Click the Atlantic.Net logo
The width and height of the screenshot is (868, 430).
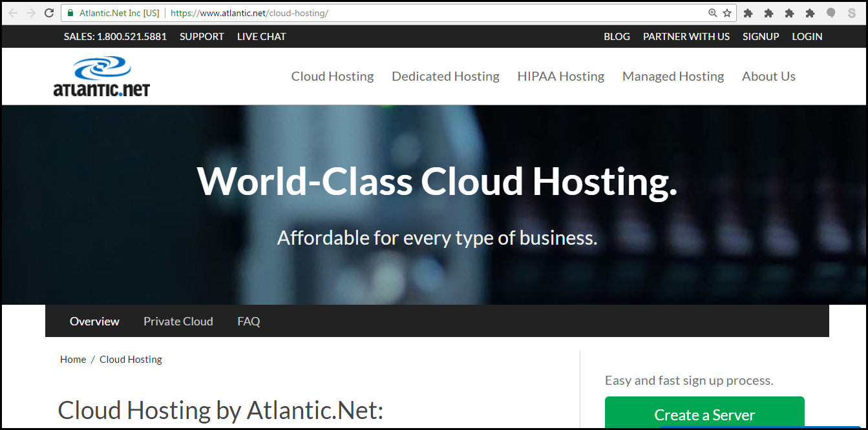coord(101,76)
